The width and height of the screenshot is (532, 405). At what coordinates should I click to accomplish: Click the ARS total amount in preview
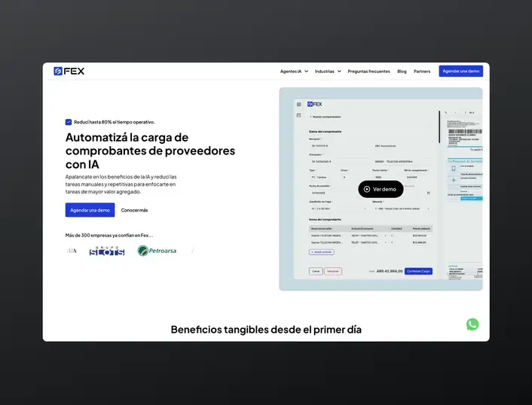click(x=390, y=271)
